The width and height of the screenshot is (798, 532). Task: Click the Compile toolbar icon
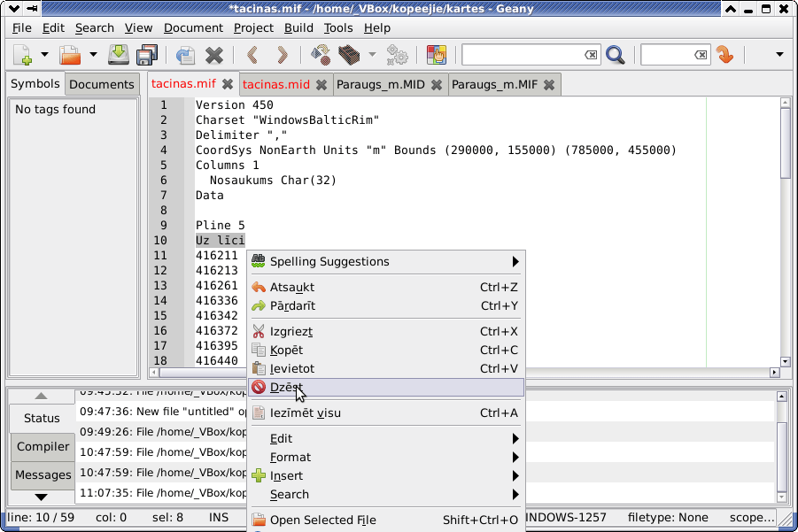pyautogui.click(x=321, y=54)
